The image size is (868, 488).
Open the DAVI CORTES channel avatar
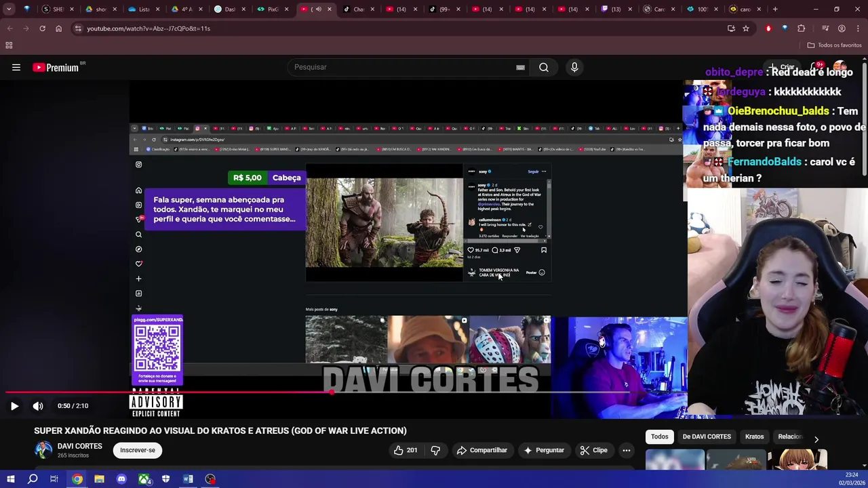coord(43,450)
